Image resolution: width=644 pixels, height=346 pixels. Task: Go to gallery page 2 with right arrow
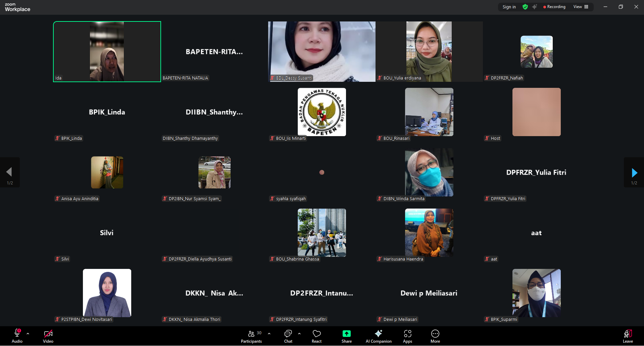click(634, 172)
